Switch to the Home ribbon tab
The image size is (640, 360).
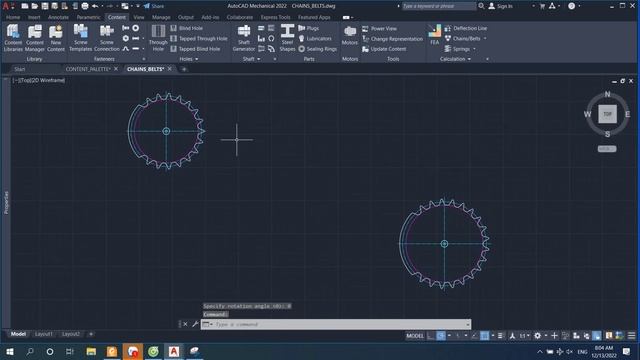13,17
